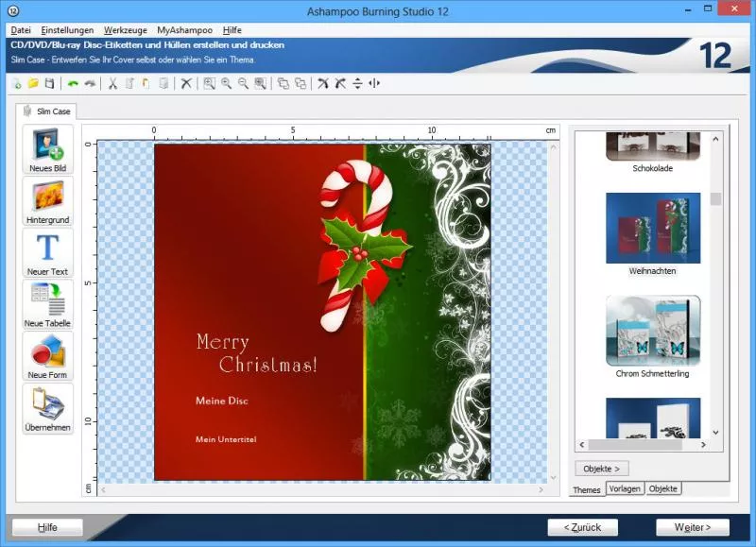The width and height of the screenshot is (756, 547).
Task: Go back with the Zurück button
Action: coord(582,527)
